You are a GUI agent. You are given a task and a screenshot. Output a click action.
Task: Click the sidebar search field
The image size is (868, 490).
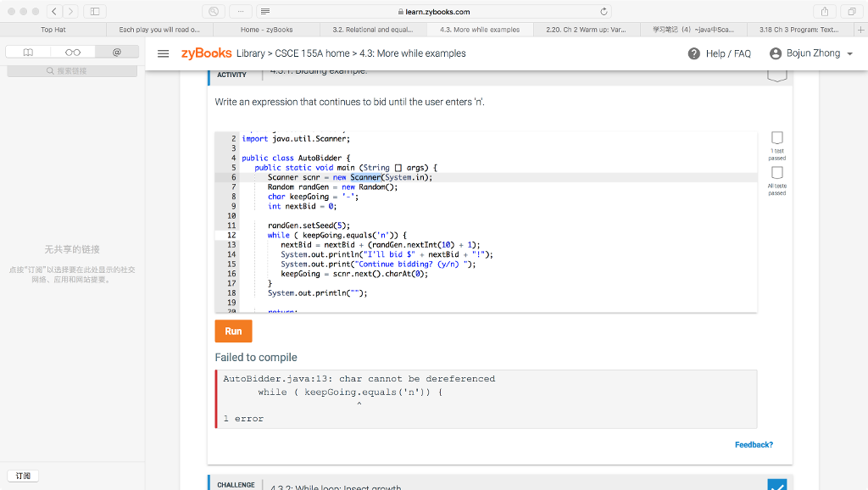click(72, 70)
